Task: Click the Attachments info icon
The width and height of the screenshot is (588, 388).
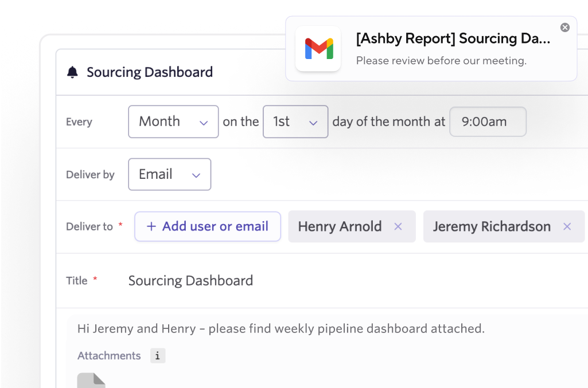Action: pyautogui.click(x=158, y=356)
